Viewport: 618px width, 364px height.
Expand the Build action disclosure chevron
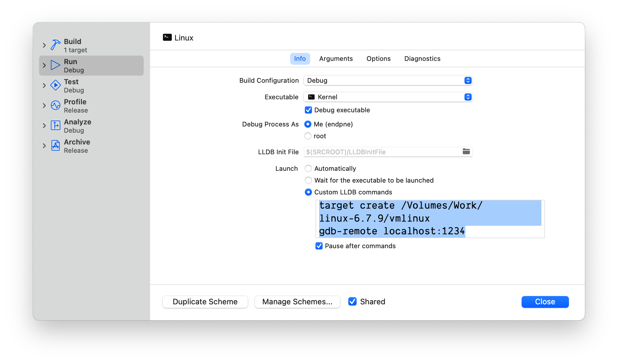click(x=44, y=45)
